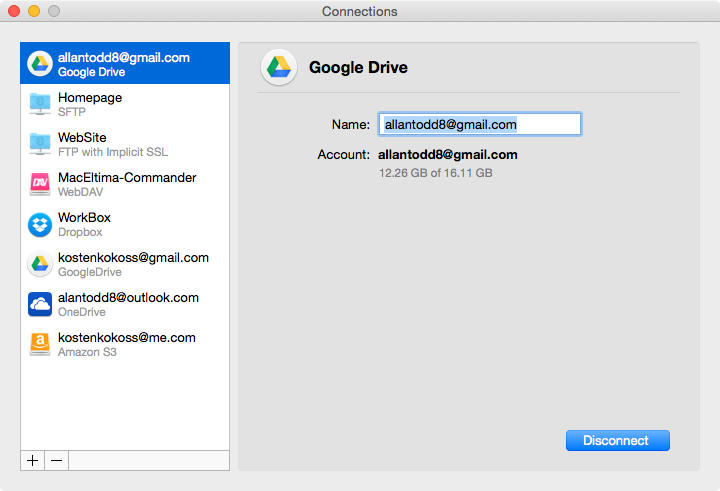Click the Homepage SFTP folder icon
Image resolution: width=720 pixels, height=491 pixels.
pyautogui.click(x=40, y=104)
